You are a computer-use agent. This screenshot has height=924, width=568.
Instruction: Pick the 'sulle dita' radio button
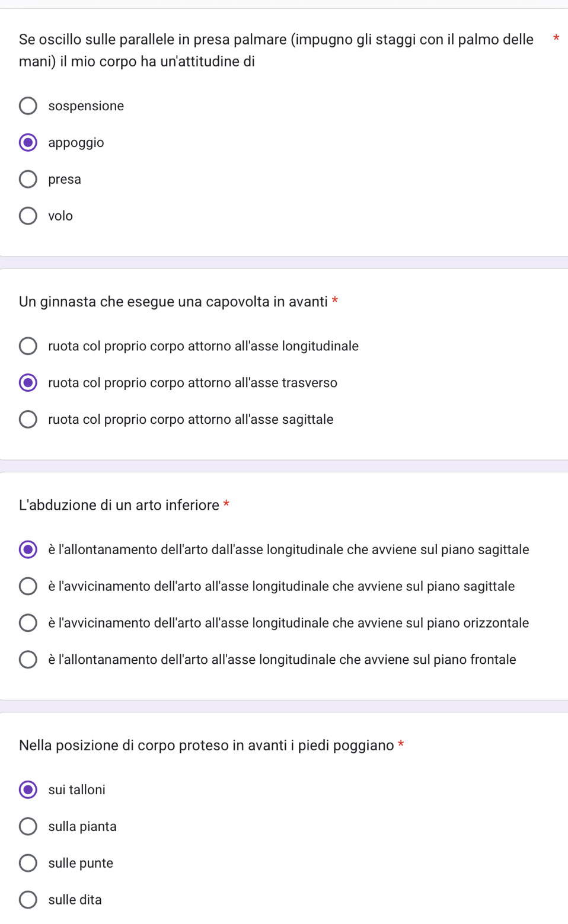click(28, 900)
